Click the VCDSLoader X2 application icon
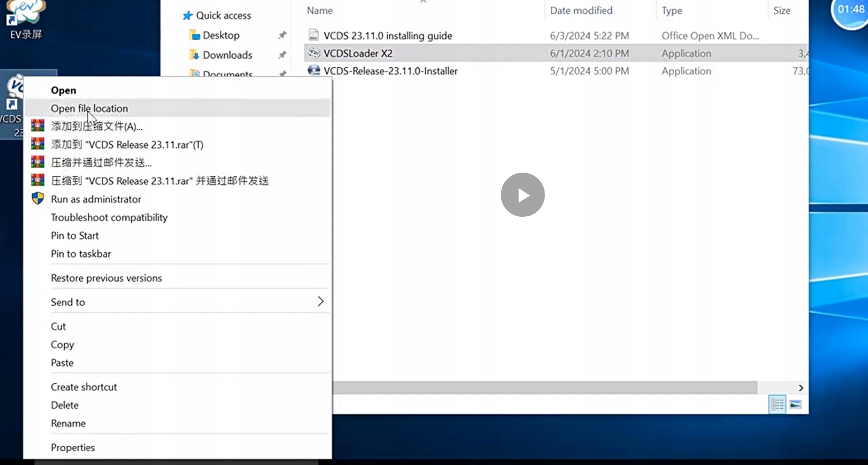Screen dimensions: 868x465 point(313,52)
